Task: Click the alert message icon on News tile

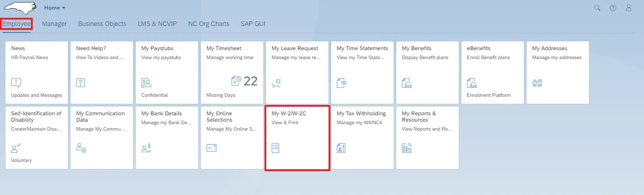Action: [x=16, y=83]
